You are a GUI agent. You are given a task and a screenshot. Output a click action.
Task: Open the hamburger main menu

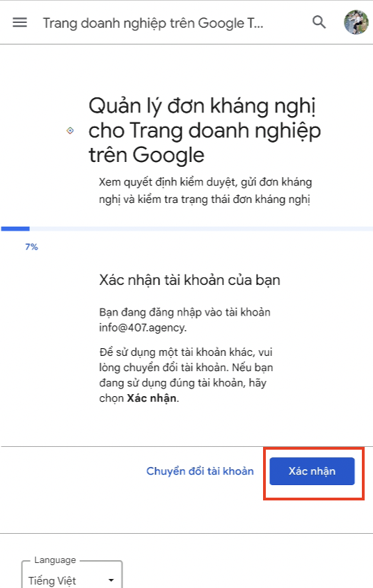(19, 22)
